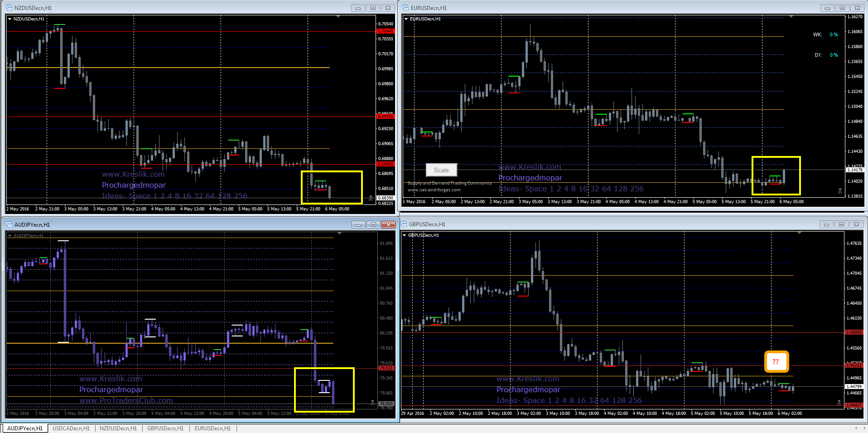Screen dimensions: 868x433
Task: Expand the NZDUSDecn,H1 chart label triangle
Action: [10, 19]
